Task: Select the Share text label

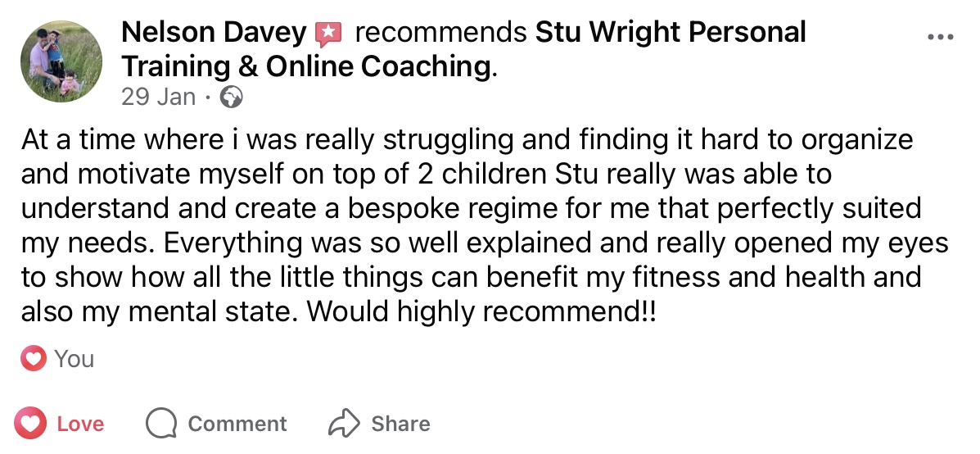Action: coord(400,424)
